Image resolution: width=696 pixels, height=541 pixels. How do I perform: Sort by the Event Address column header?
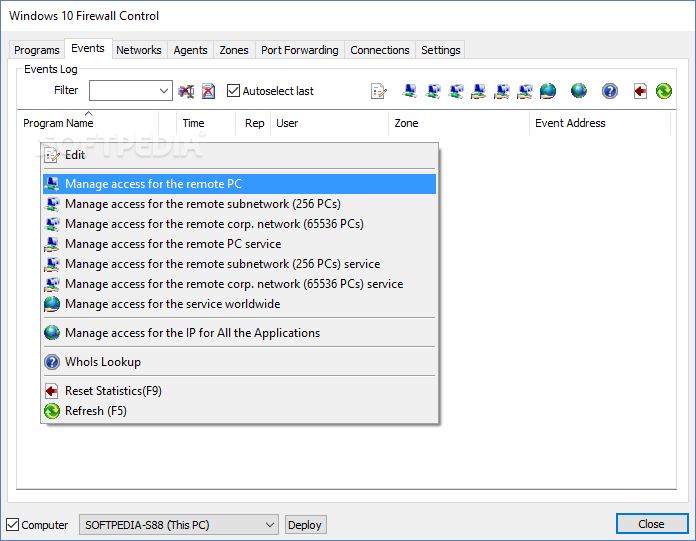pyautogui.click(x=600, y=123)
